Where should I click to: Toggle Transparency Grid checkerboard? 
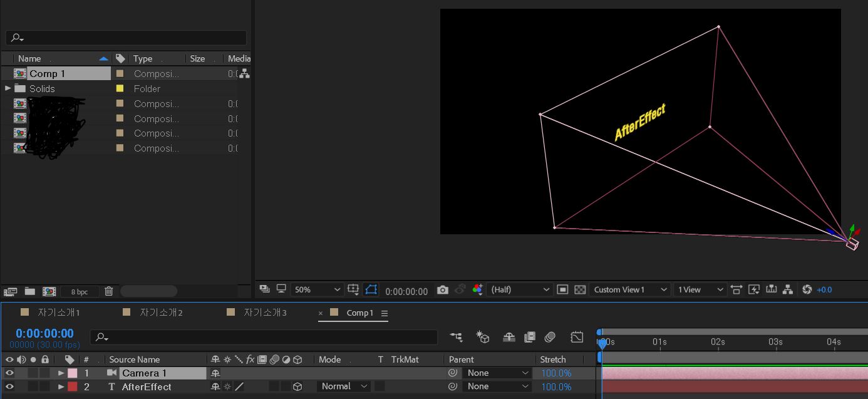pos(580,289)
